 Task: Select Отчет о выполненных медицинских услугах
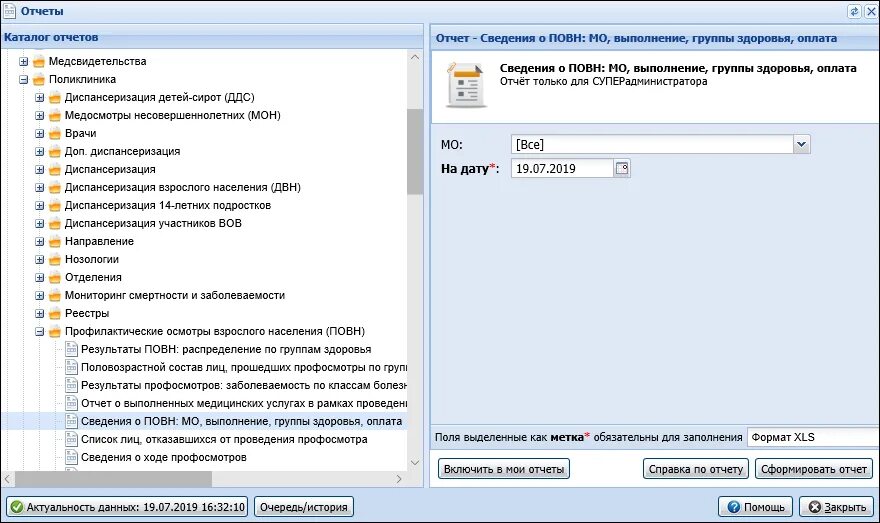point(244,403)
